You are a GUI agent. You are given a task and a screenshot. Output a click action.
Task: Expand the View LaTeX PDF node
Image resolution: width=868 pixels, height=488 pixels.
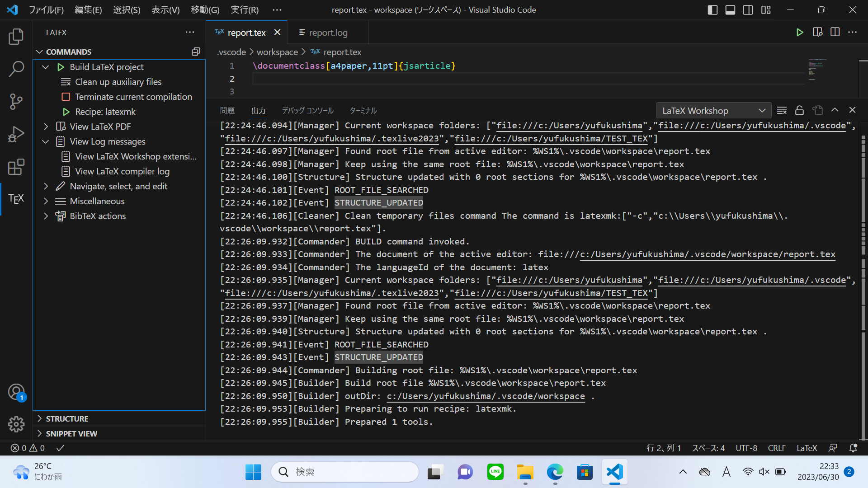coord(46,127)
